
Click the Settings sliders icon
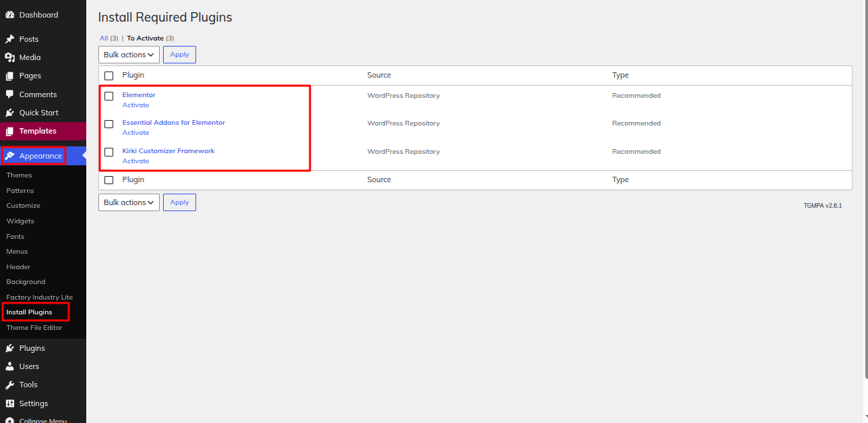tap(10, 403)
